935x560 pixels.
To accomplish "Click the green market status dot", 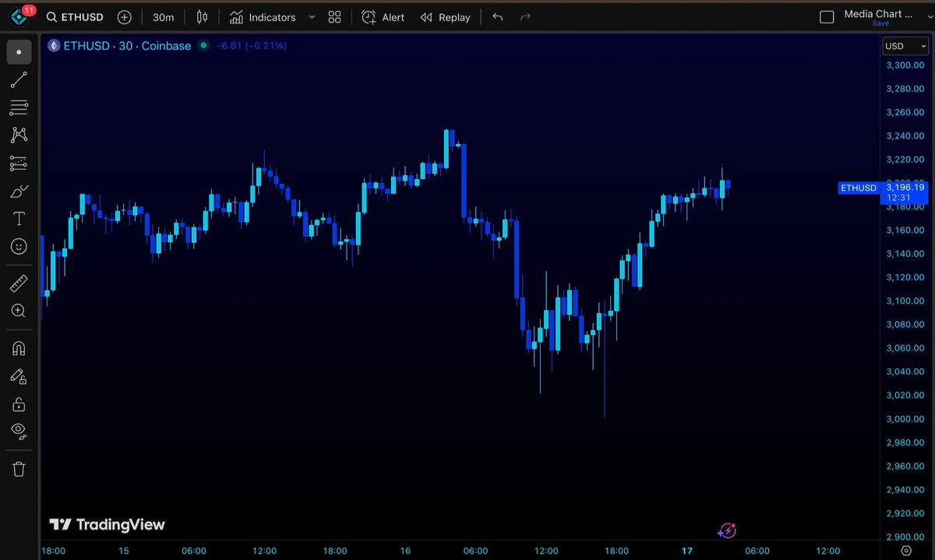I will coord(203,46).
